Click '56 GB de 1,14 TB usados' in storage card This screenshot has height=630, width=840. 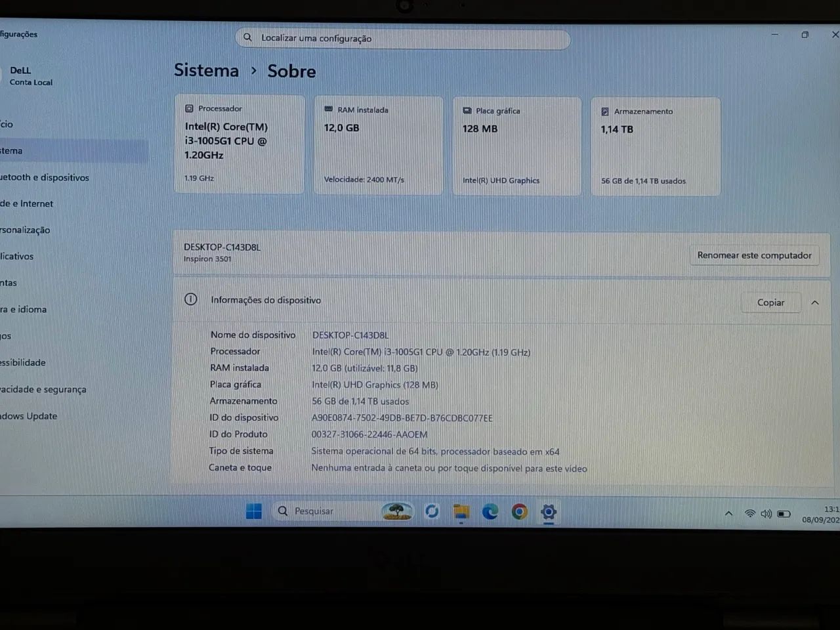point(643,181)
